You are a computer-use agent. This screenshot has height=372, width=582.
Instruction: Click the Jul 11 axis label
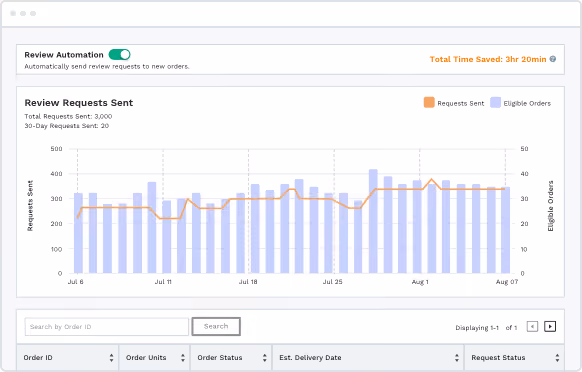pos(163,282)
